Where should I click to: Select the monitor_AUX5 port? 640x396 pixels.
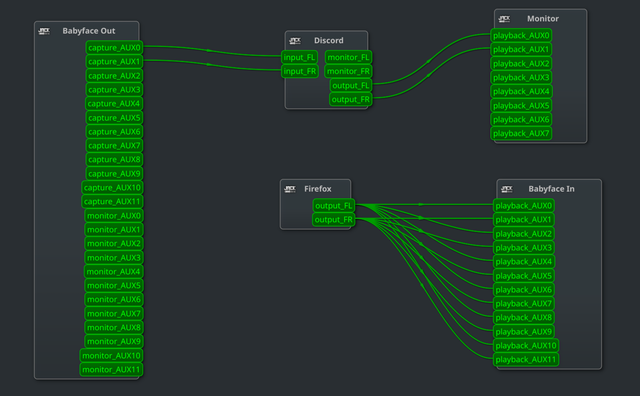(x=114, y=286)
